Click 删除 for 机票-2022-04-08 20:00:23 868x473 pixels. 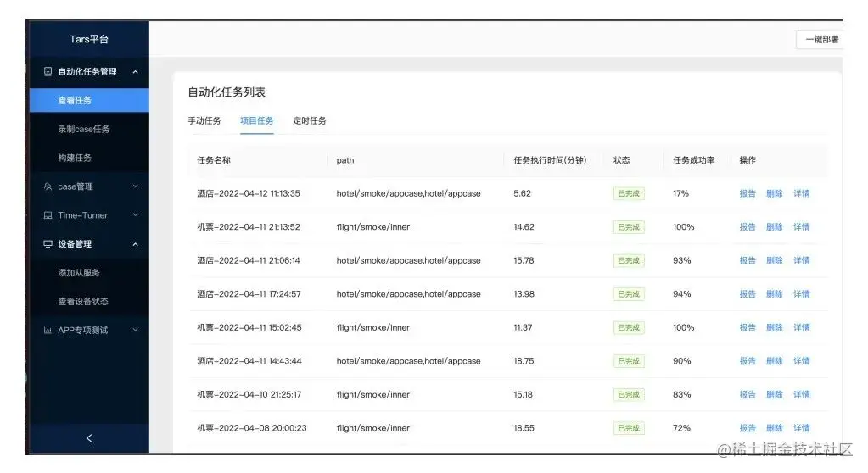point(775,428)
